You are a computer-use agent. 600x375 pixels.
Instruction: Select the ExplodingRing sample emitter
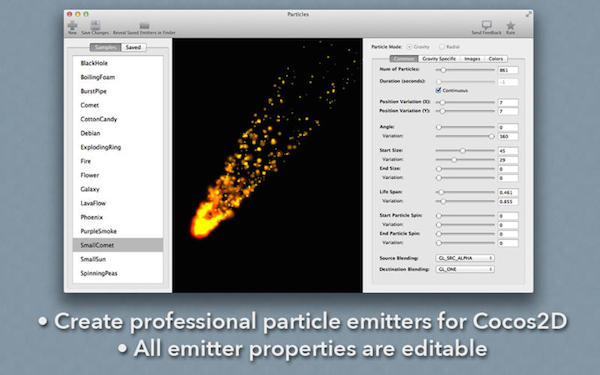click(x=118, y=147)
